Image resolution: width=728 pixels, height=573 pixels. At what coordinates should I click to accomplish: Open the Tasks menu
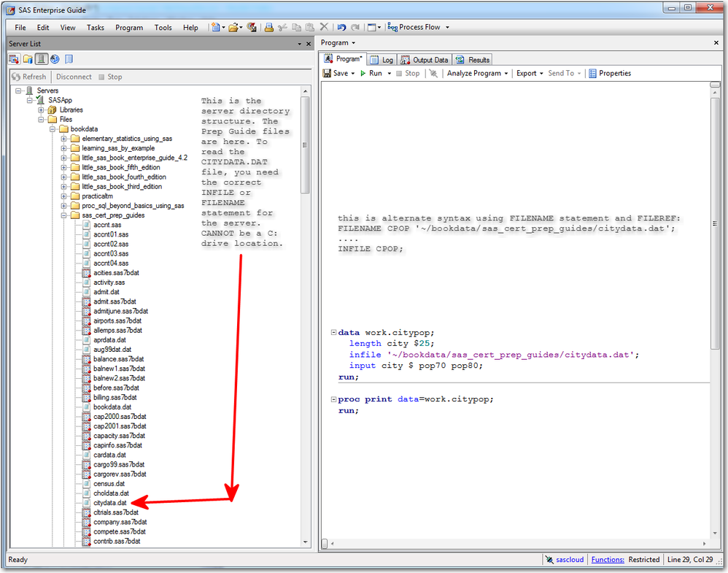[95, 28]
